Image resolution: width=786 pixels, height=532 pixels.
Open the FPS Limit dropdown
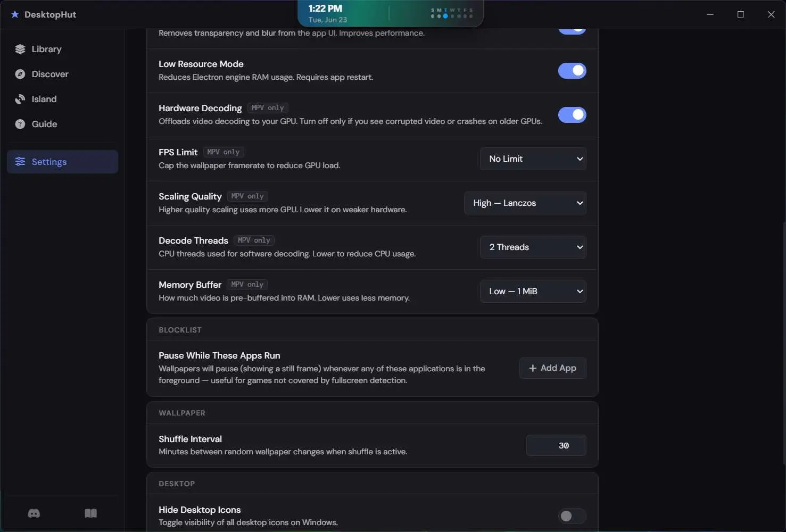point(533,159)
